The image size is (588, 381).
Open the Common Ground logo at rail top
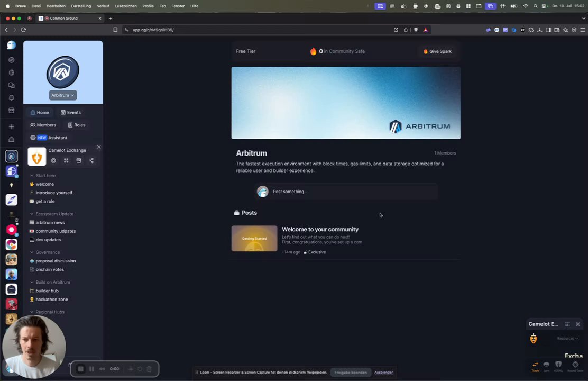point(11,45)
